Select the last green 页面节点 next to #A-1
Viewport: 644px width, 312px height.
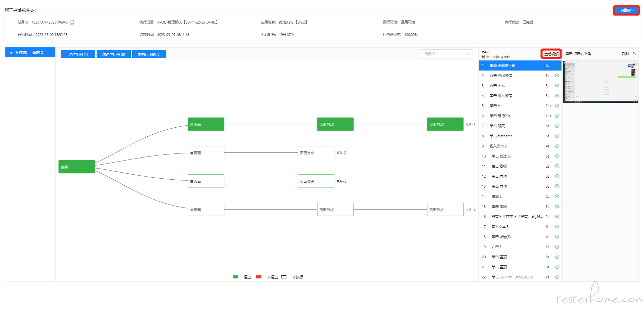pyautogui.click(x=445, y=124)
